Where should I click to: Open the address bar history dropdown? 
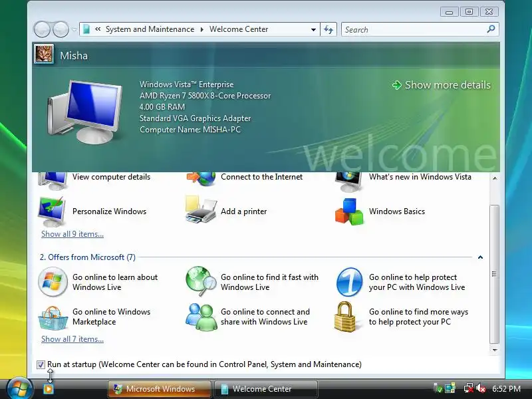tap(313, 29)
